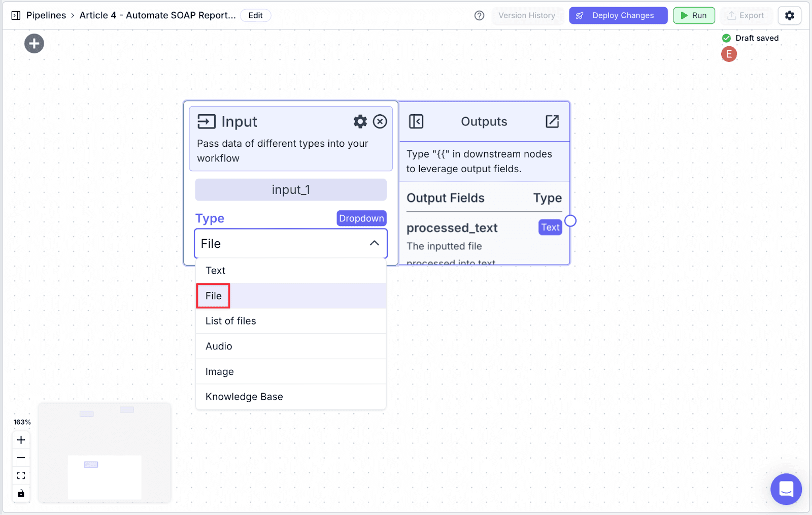Click the processed_text output connector circle

pos(570,221)
